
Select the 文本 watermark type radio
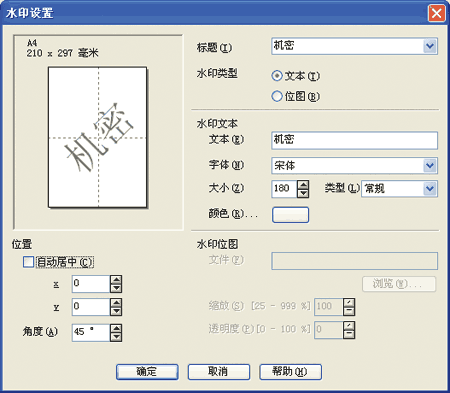click(x=277, y=76)
